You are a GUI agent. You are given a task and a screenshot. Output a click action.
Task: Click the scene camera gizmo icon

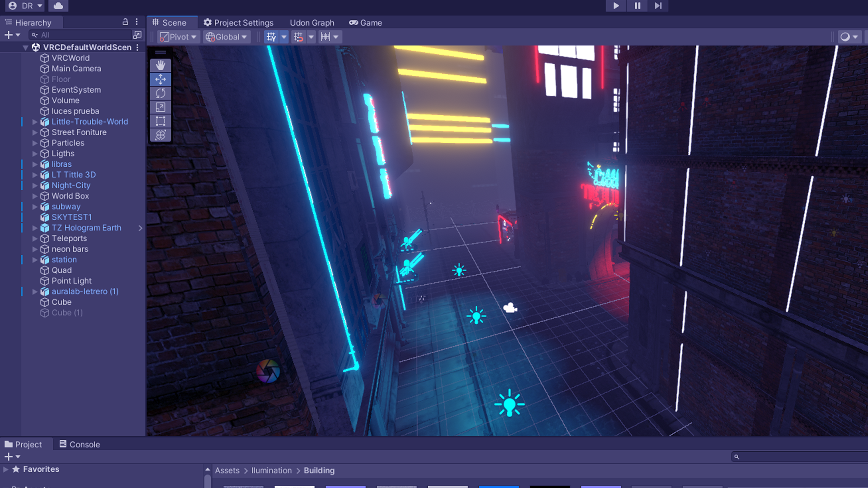point(510,308)
